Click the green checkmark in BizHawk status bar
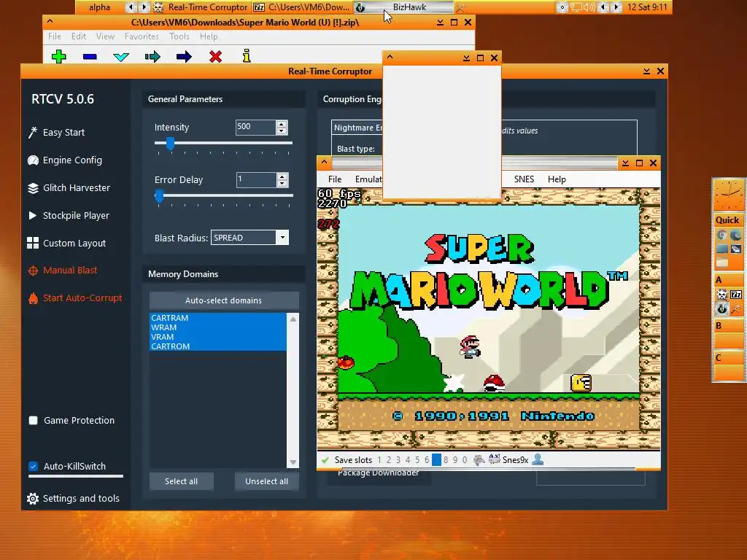Viewport: 747px width, 560px height. coord(325,460)
